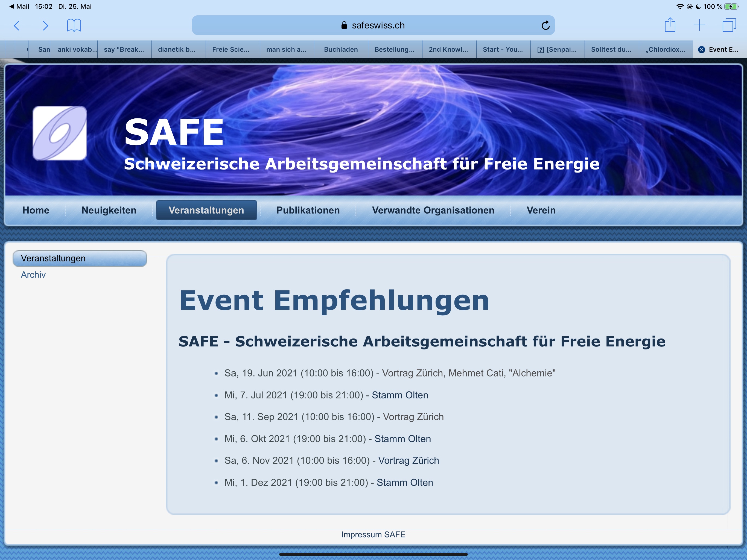Image resolution: width=747 pixels, height=560 pixels.
Task: Switch to anki vokab... tab
Action: click(x=77, y=50)
